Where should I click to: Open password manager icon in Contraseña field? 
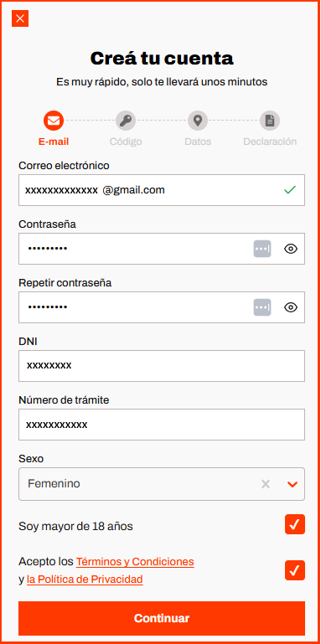[262, 249]
